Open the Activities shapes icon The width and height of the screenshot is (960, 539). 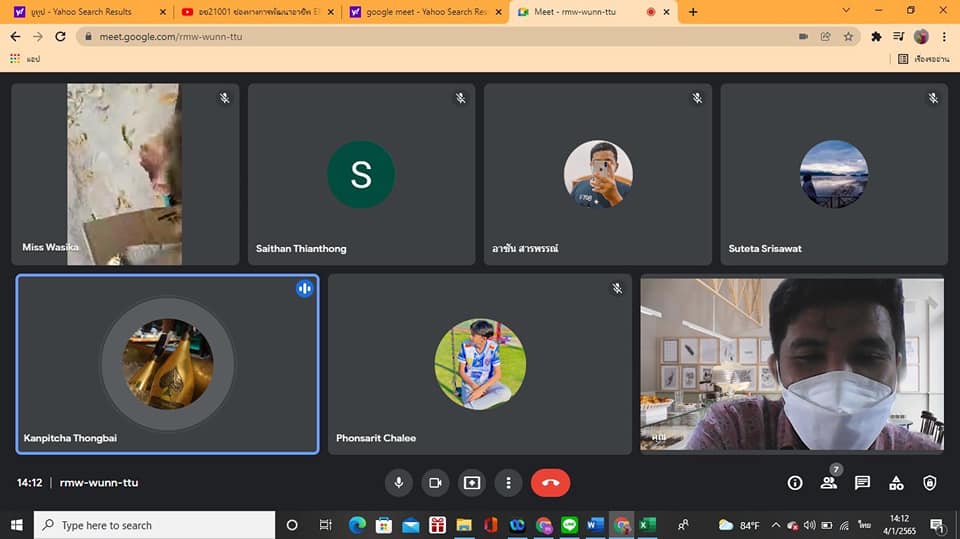coord(896,483)
